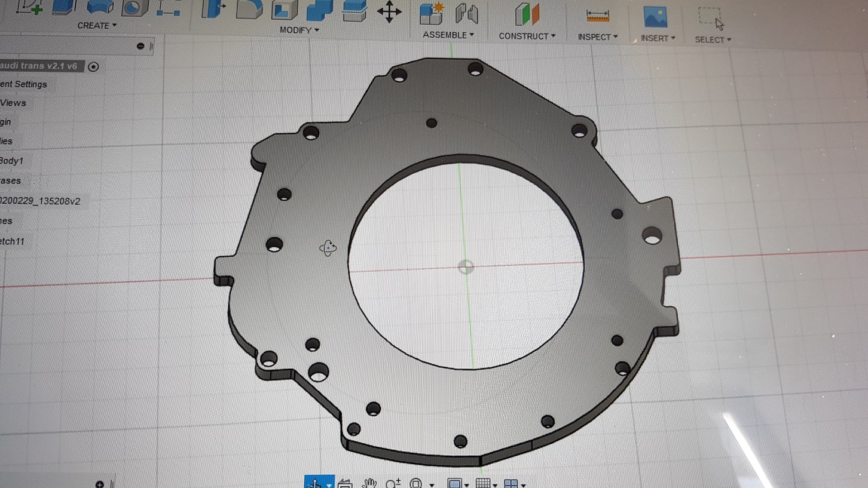Screen dimensions: 868x488
Task: Click the Measure ruler icon above Inspect
Action: pyautogui.click(x=597, y=16)
